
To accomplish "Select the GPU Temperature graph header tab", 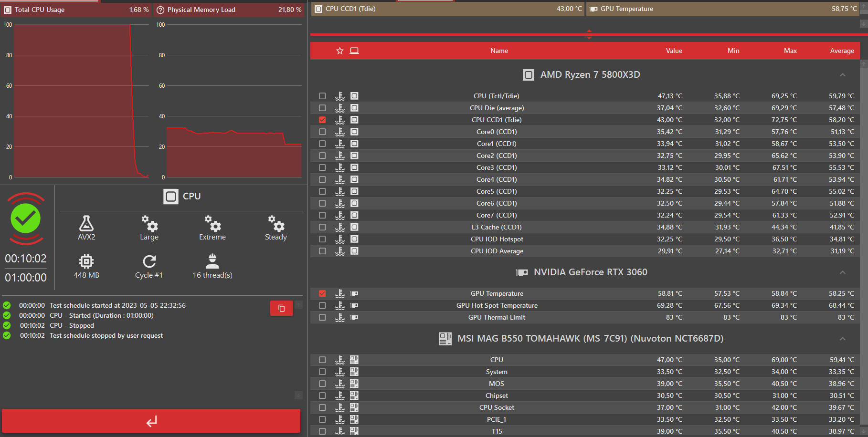I will point(723,9).
